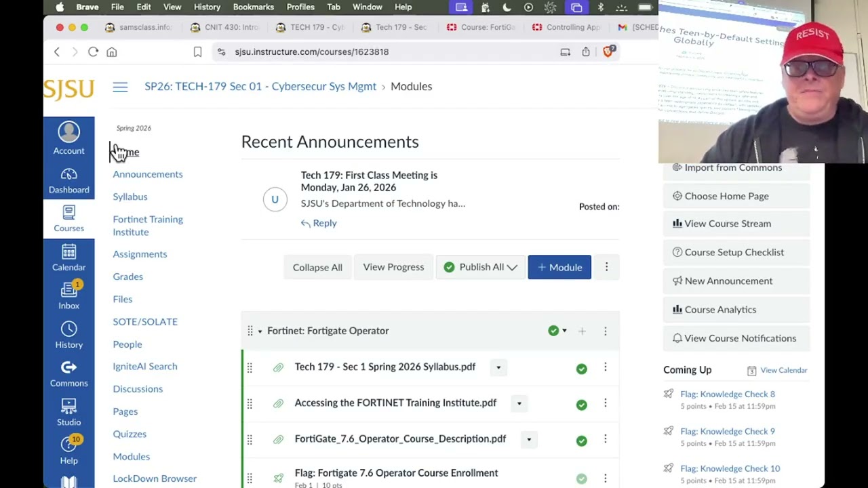Open publish options for Fortinet: Fortigate Operator module
868x488 pixels.
[x=557, y=331]
